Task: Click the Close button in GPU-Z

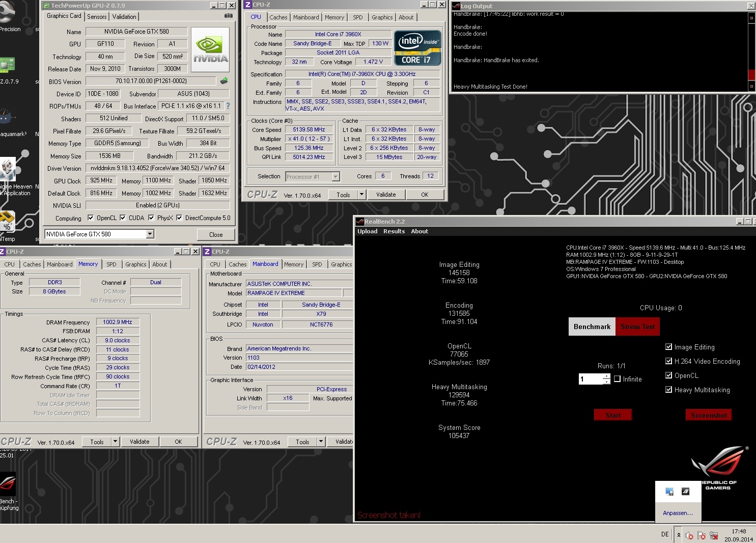Action: (x=216, y=235)
